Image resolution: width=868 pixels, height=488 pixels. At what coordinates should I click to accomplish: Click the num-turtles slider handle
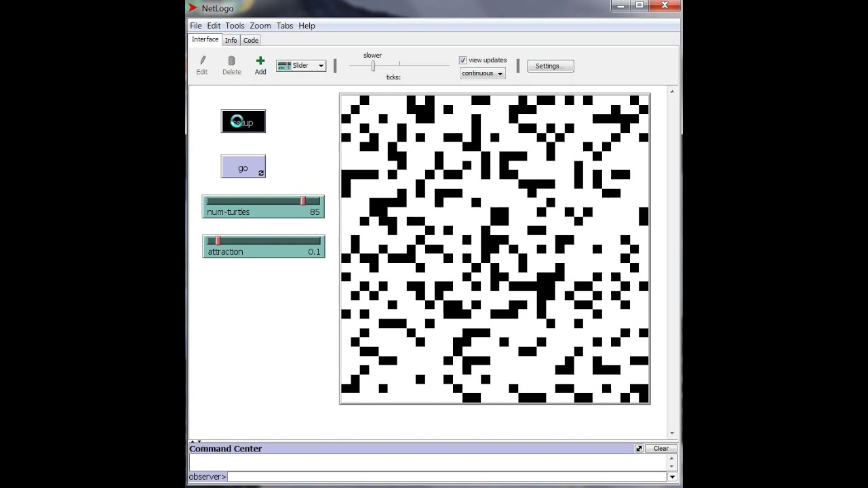coord(303,201)
